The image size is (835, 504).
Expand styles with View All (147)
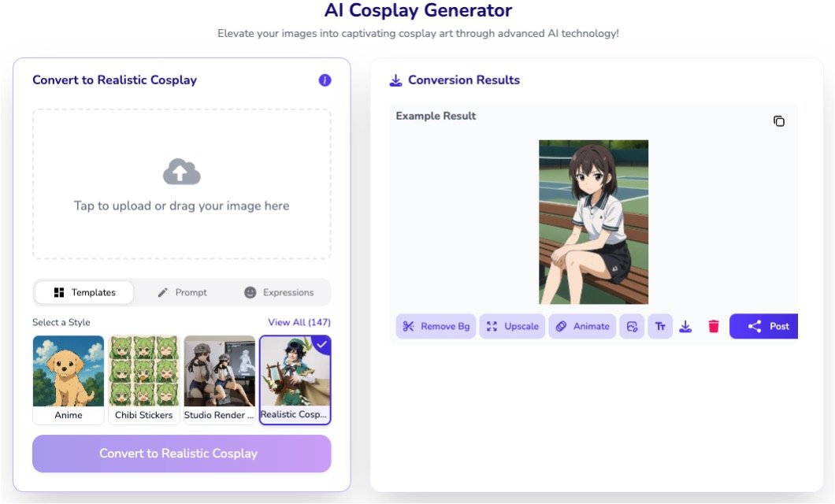299,322
